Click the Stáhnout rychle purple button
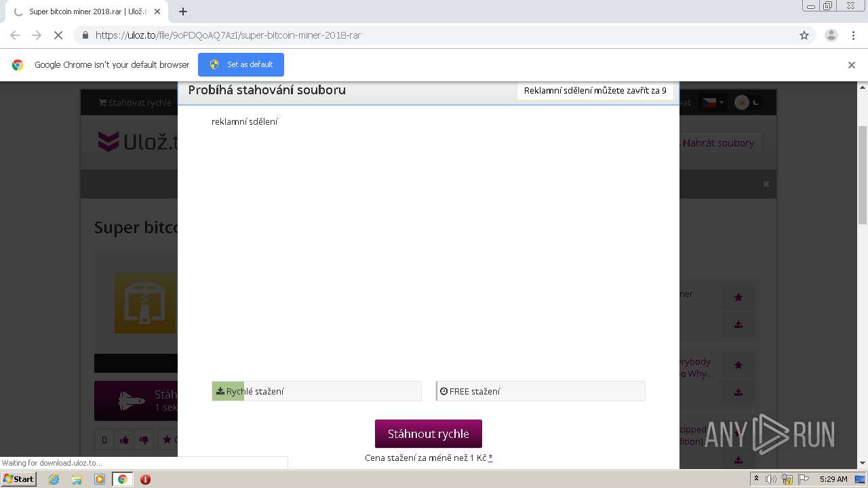The image size is (868, 488). [x=429, y=434]
